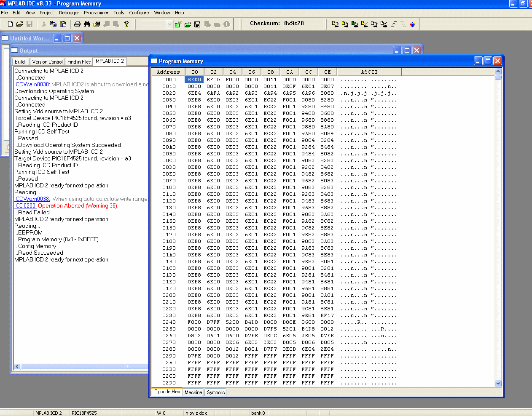The width and height of the screenshot is (532, 416).
Task: Click the Checksum 0x9c28 display
Action: 277,24
